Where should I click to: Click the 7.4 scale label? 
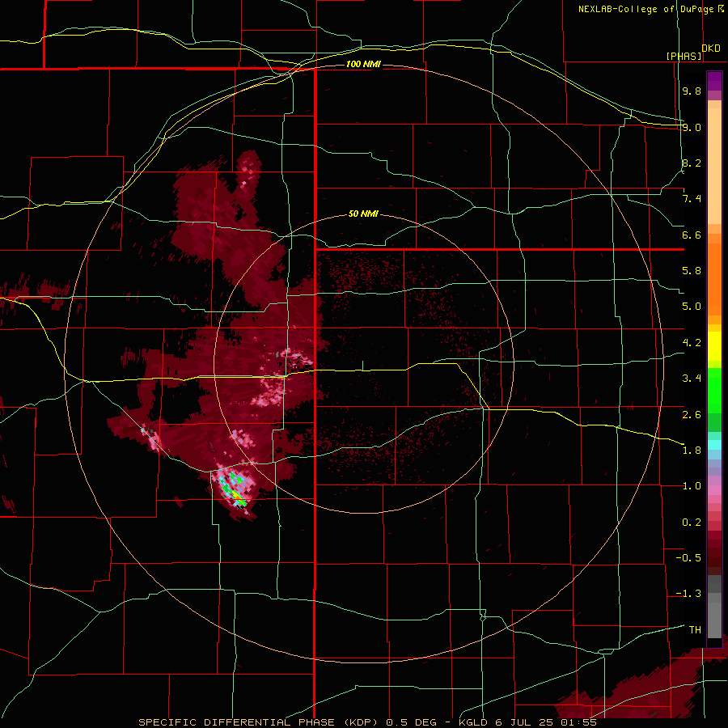coord(692,199)
